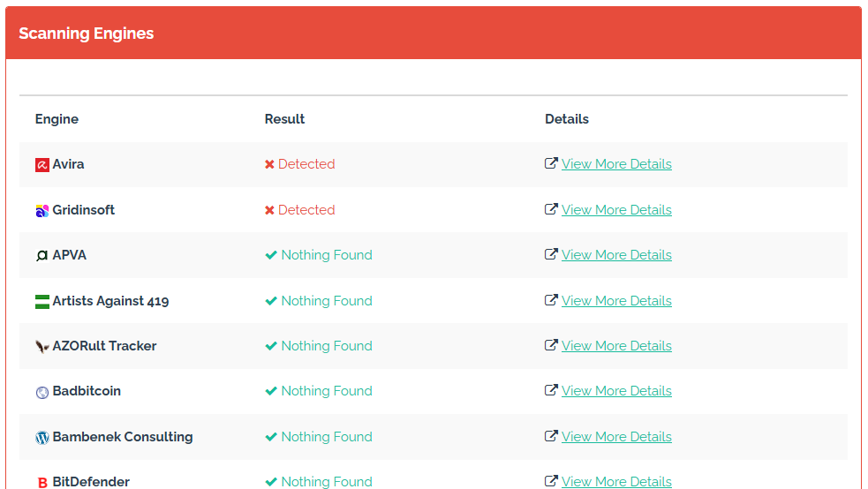The width and height of the screenshot is (868, 489).
Task: Click the APVA engine logo icon
Action: (x=42, y=256)
